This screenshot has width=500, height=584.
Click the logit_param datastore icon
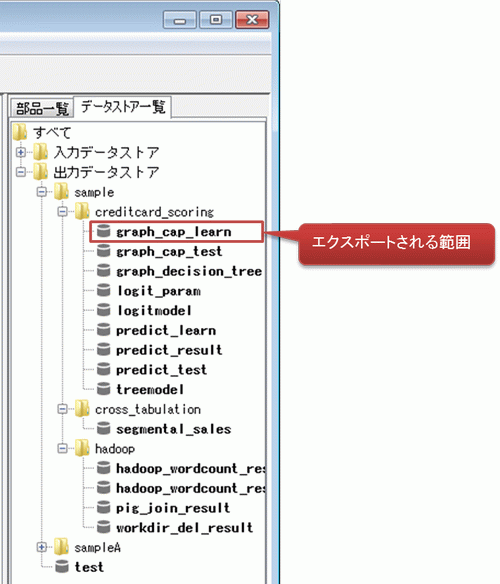(104, 291)
